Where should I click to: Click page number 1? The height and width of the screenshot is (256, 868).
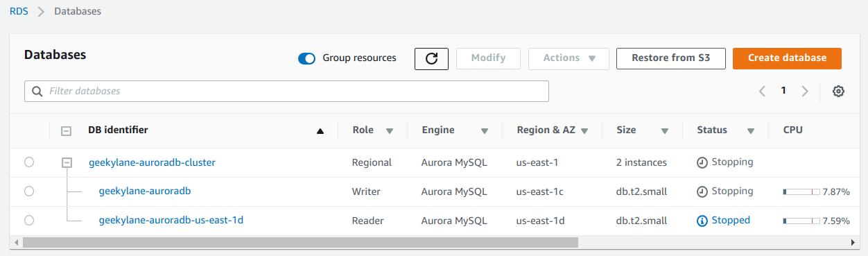(x=783, y=91)
